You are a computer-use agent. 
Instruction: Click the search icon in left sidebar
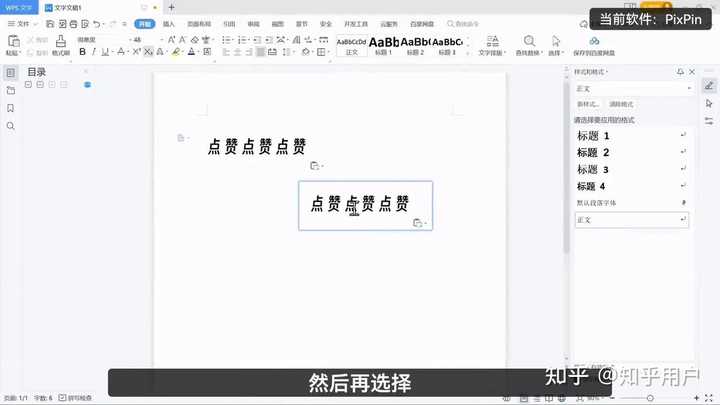click(11, 126)
